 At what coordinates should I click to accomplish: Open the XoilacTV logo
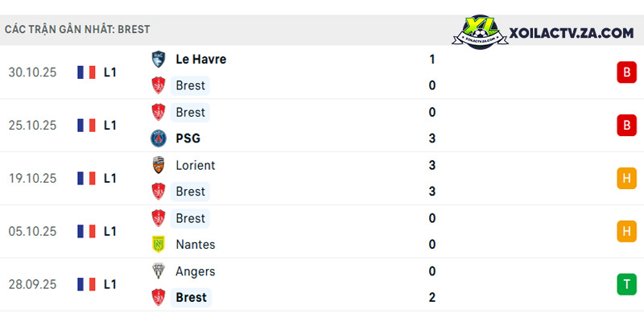480,32
